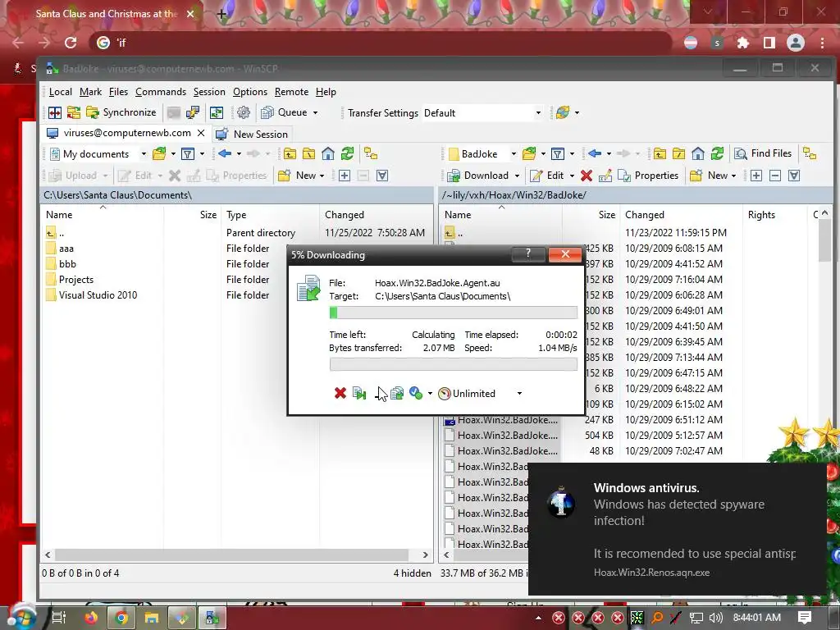Click the Download button in remote toolbar
Screen dimensions: 840x630
pos(478,176)
